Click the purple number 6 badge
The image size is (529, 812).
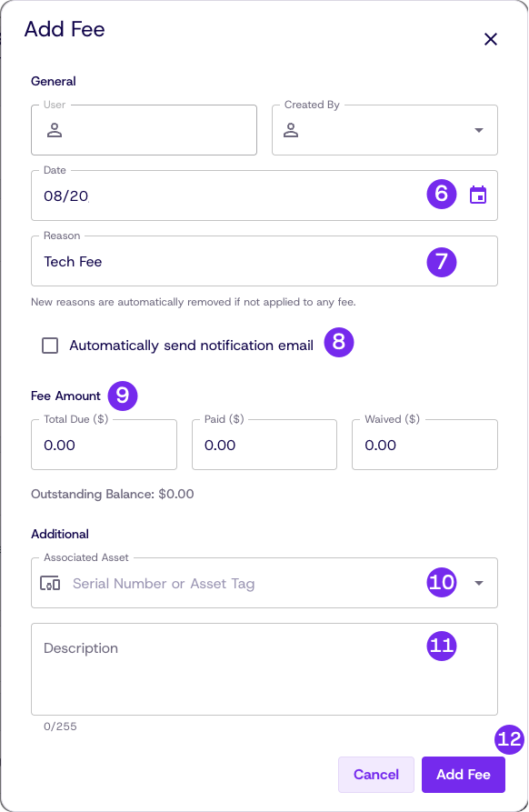click(442, 195)
